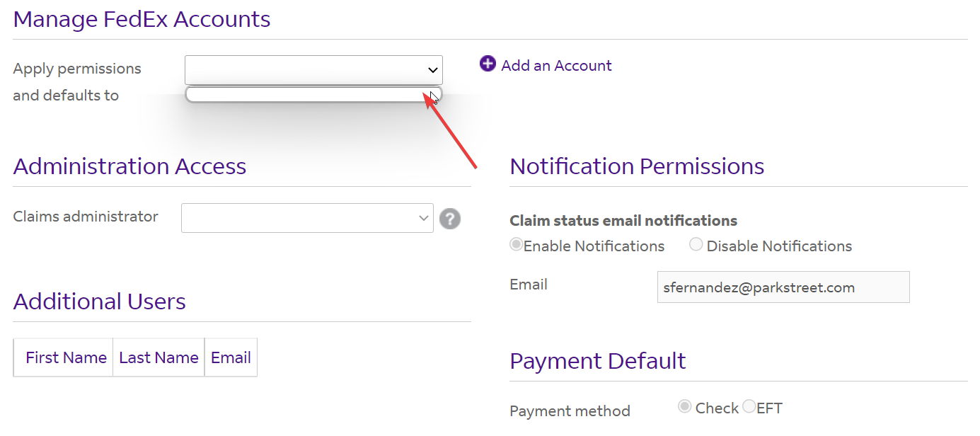Click the notification Email input field
Screen dimensions: 980x436
tap(783, 287)
